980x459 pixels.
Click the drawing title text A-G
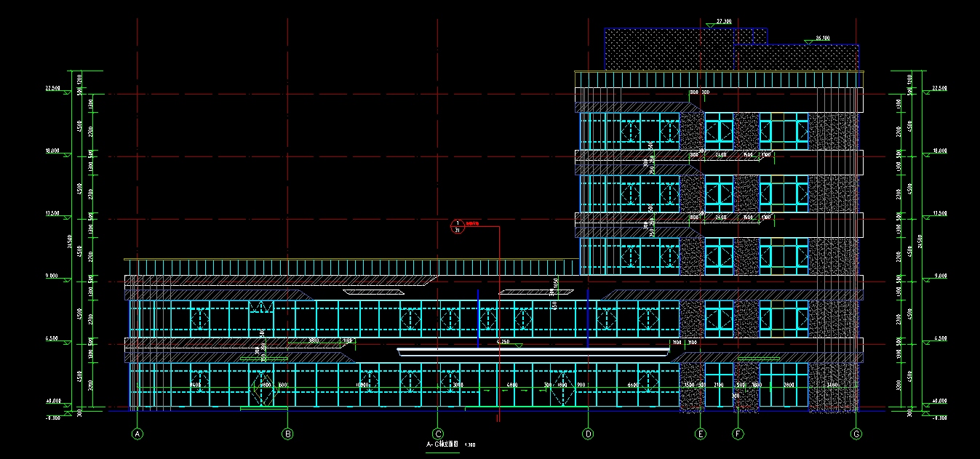(x=442, y=444)
